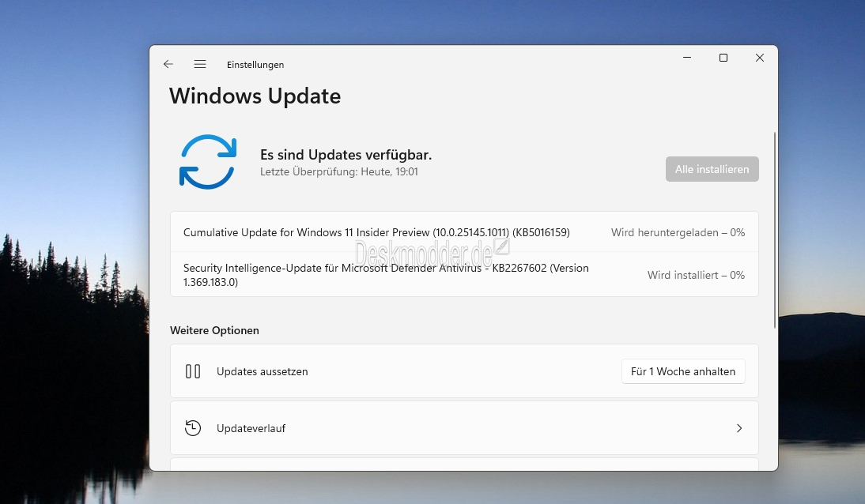Open the hamburger navigation menu
Image resolution: width=865 pixels, height=504 pixels.
click(200, 64)
